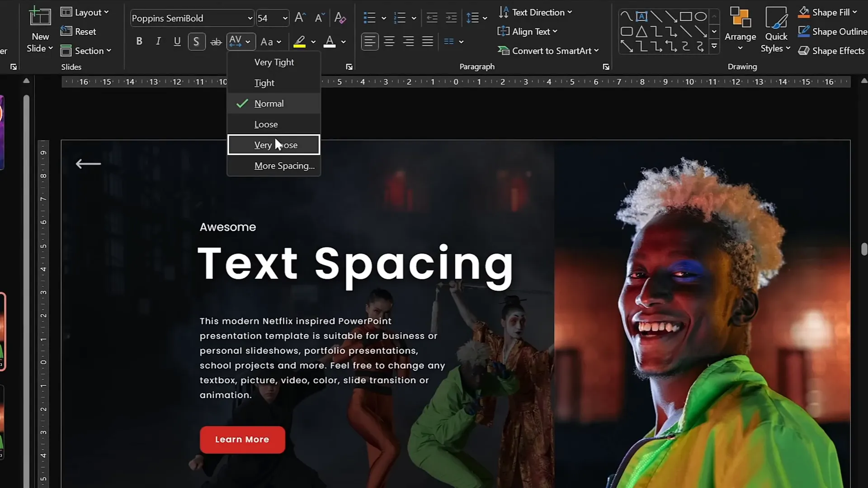Open highlight color dropdown arrow

313,42
